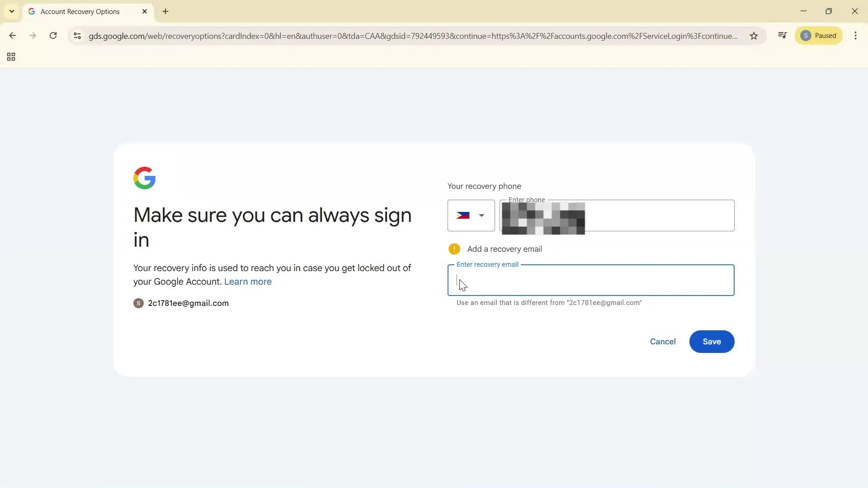Open the media controls icon in toolbar
This screenshot has width=868, height=488.
pos(783,35)
